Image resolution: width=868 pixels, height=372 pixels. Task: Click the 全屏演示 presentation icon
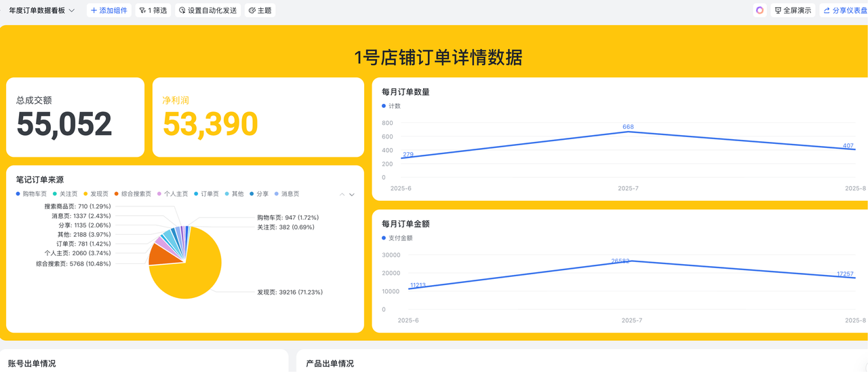(x=778, y=11)
